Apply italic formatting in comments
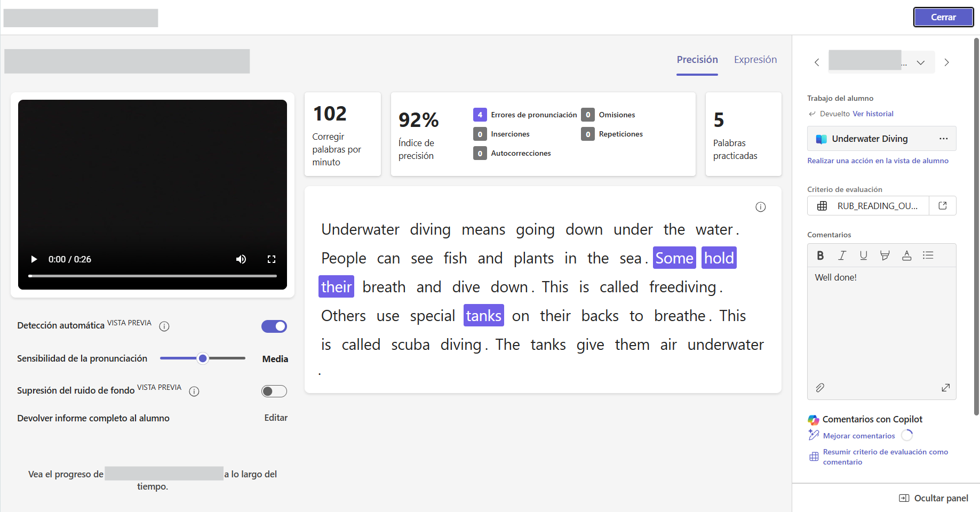Viewport: 980px width, 512px height. [842, 255]
